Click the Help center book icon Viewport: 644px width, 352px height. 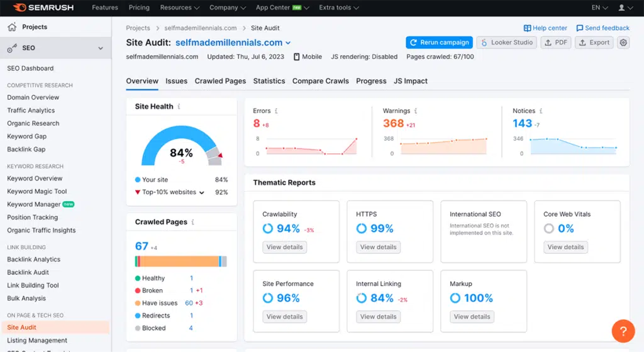click(x=527, y=28)
